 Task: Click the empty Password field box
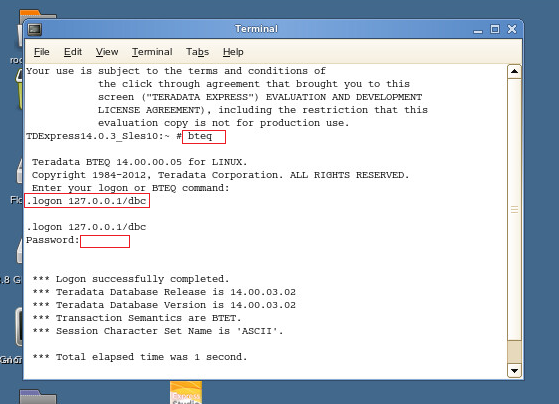tap(105, 241)
